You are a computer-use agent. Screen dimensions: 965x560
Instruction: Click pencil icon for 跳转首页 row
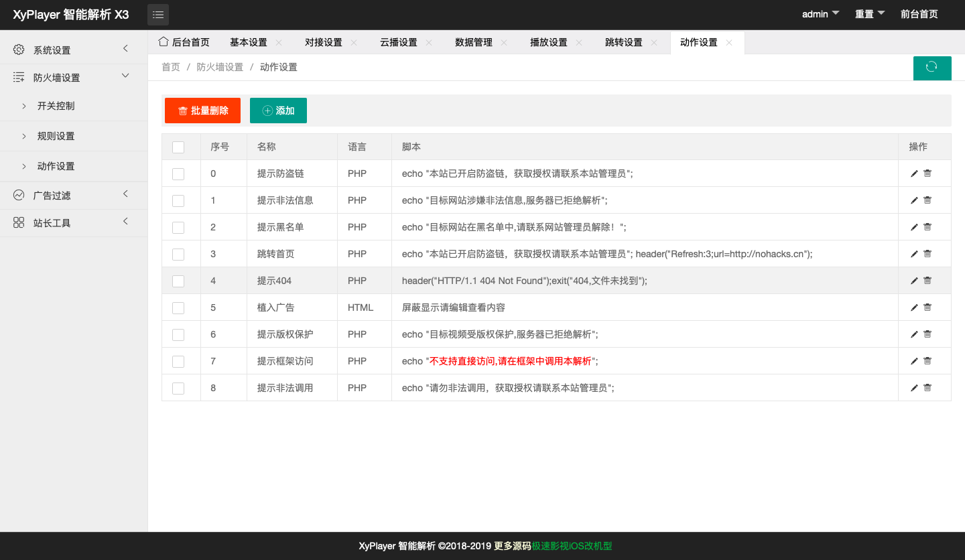[x=914, y=254]
